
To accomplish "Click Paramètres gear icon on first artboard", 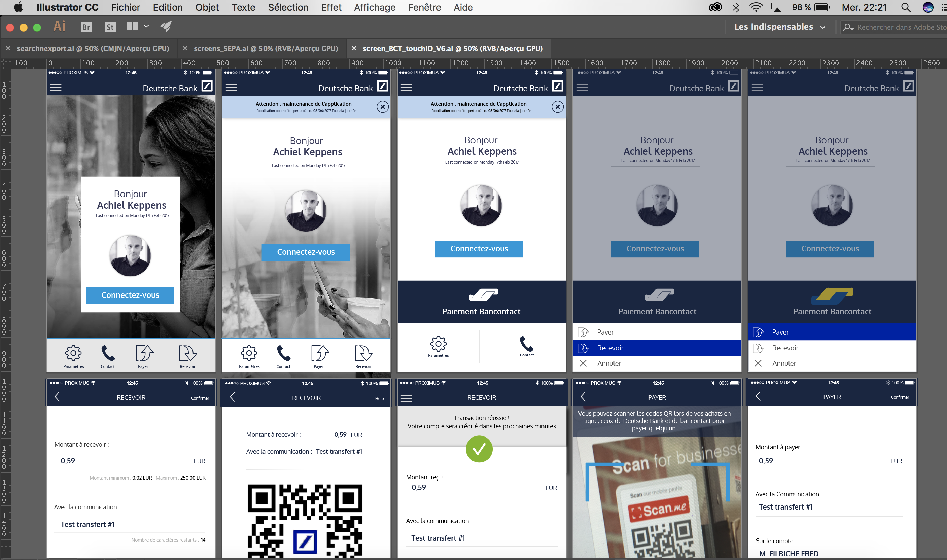I will pos(73,353).
